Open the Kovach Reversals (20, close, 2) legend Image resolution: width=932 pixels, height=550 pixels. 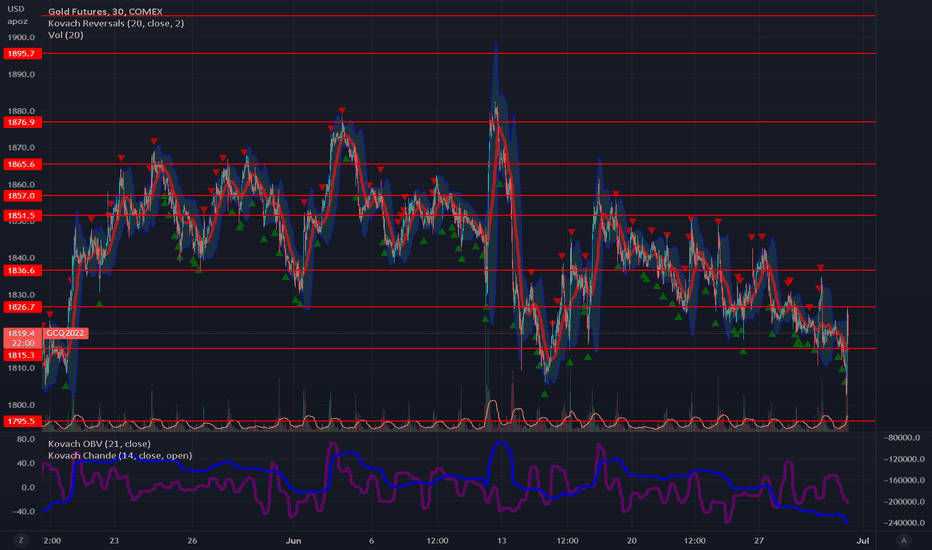point(116,23)
